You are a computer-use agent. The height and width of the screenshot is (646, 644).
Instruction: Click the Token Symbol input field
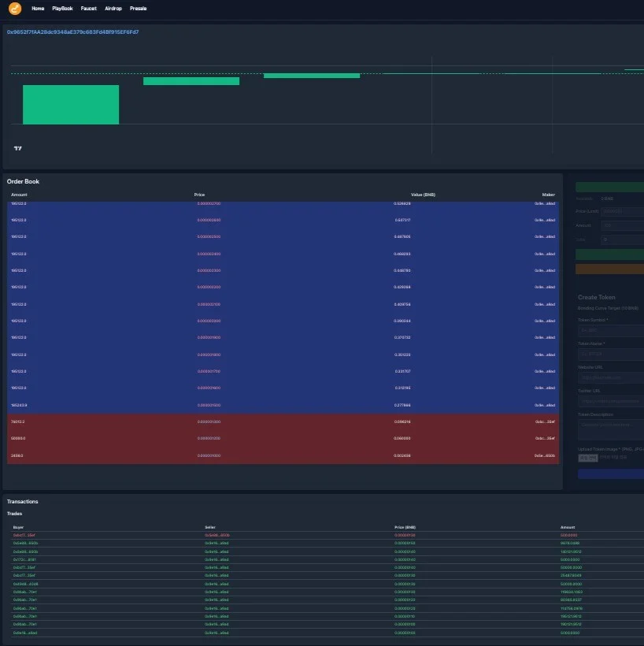coord(611,330)
